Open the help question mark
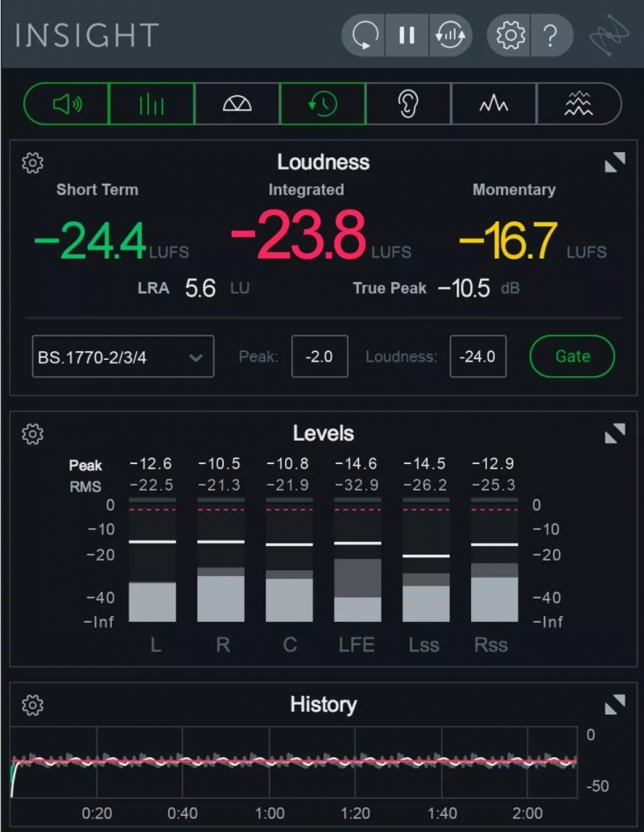Screen dimensions: 644x832 coord(551,35)
